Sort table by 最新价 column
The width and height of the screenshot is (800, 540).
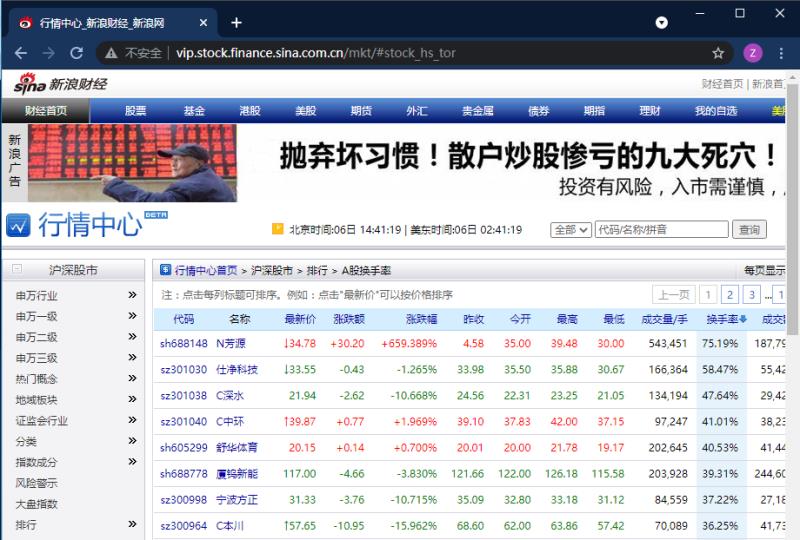300,319
